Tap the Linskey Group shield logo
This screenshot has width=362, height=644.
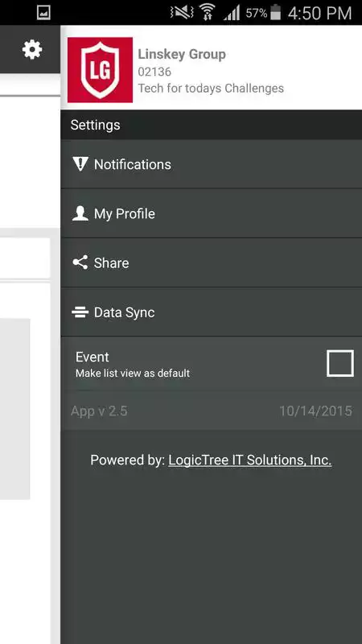point(100,70)
